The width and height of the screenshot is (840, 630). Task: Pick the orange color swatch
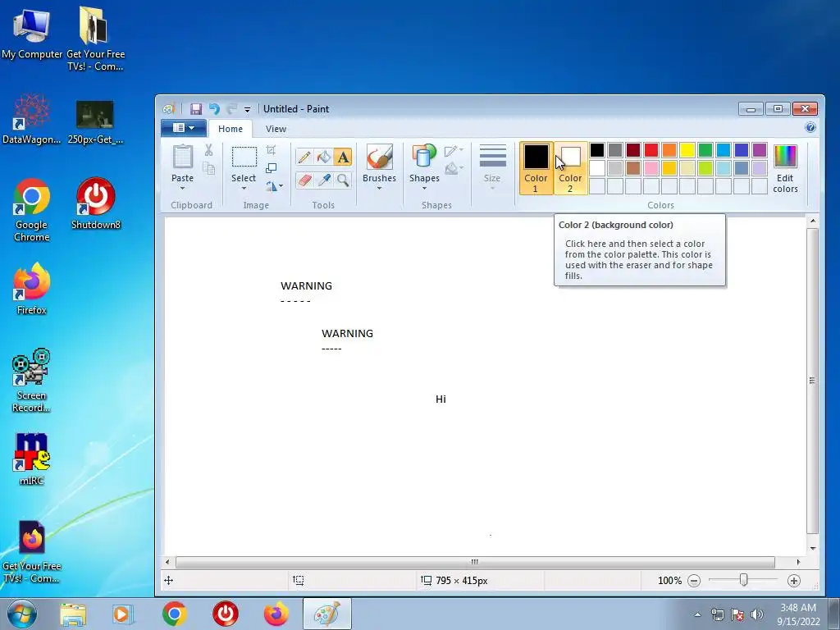pyautogui.click(x=669, y=150)
